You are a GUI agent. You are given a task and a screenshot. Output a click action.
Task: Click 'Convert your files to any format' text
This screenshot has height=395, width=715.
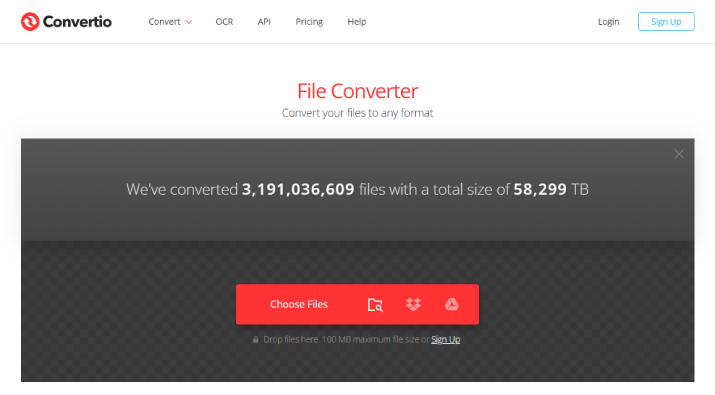click(x=358, y=113)
